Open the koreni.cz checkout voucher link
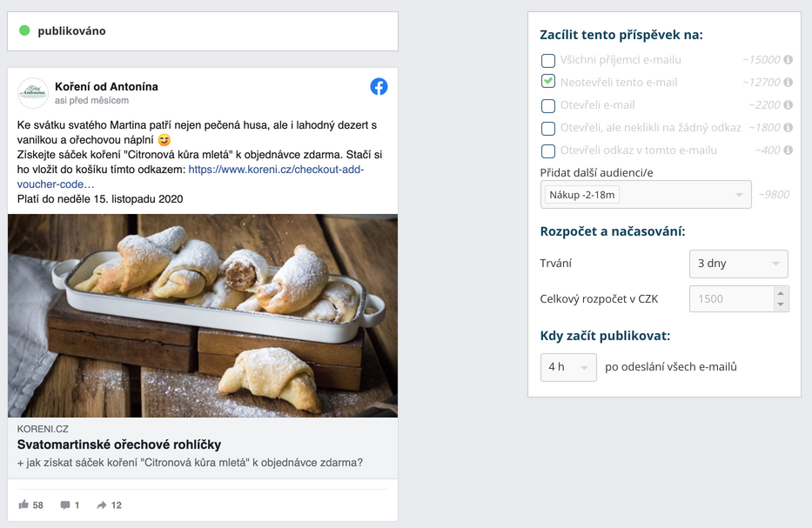 pyautogui.click(x=275, y=170)
